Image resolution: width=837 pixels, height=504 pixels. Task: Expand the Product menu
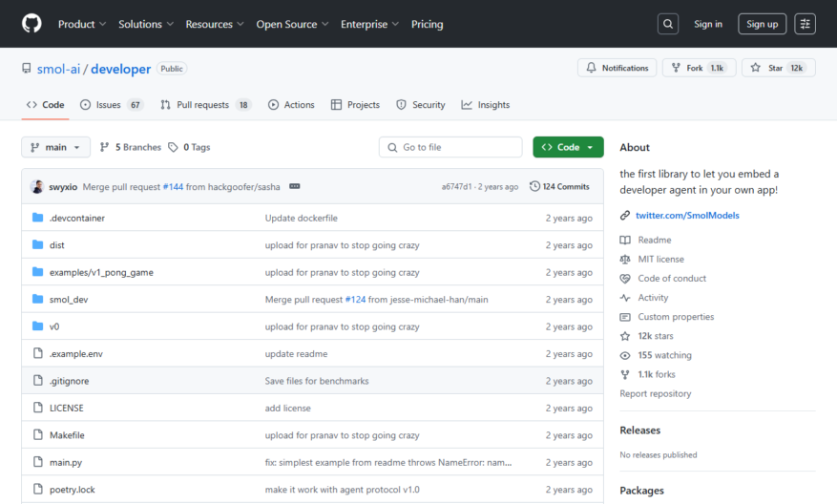click(x=82, y=24)
